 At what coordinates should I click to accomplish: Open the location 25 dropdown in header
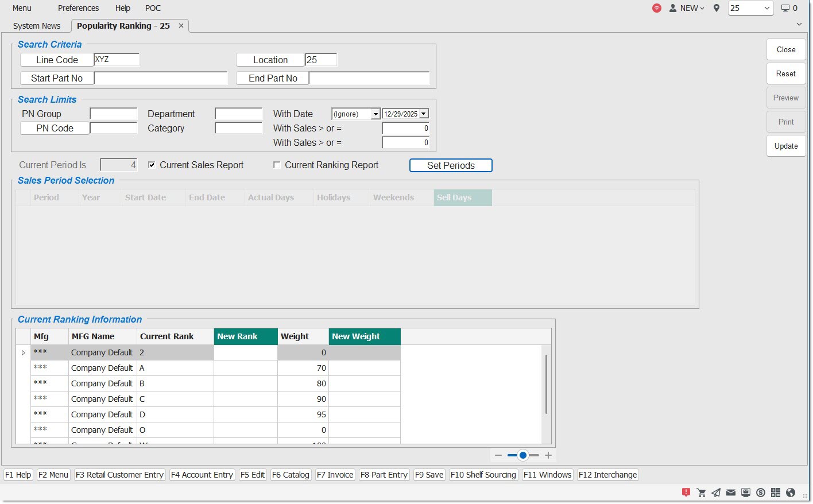pos(766,8)
